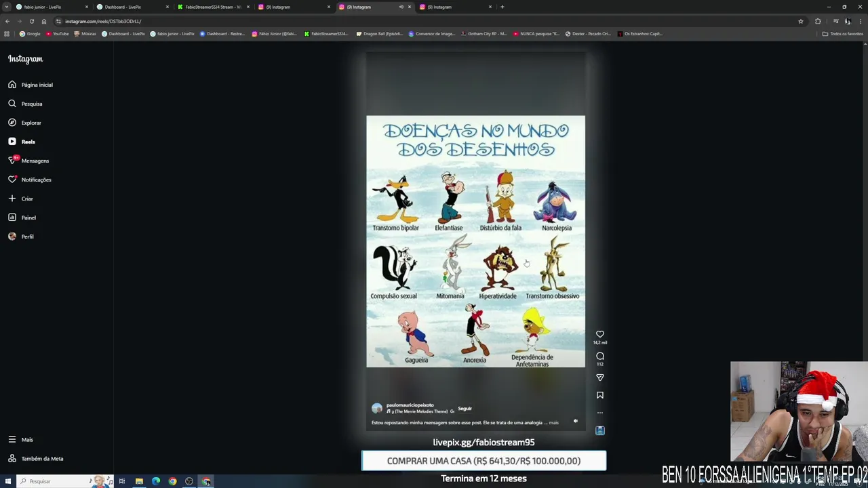The image size is (868, 488).
Task: Open Painel in the sidebar
Action: point(22,218)
